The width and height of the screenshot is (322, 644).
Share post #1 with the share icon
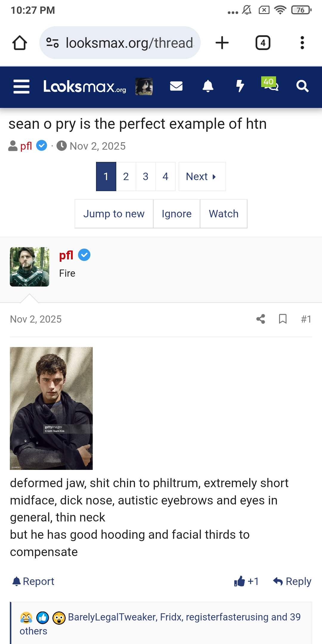261,319
